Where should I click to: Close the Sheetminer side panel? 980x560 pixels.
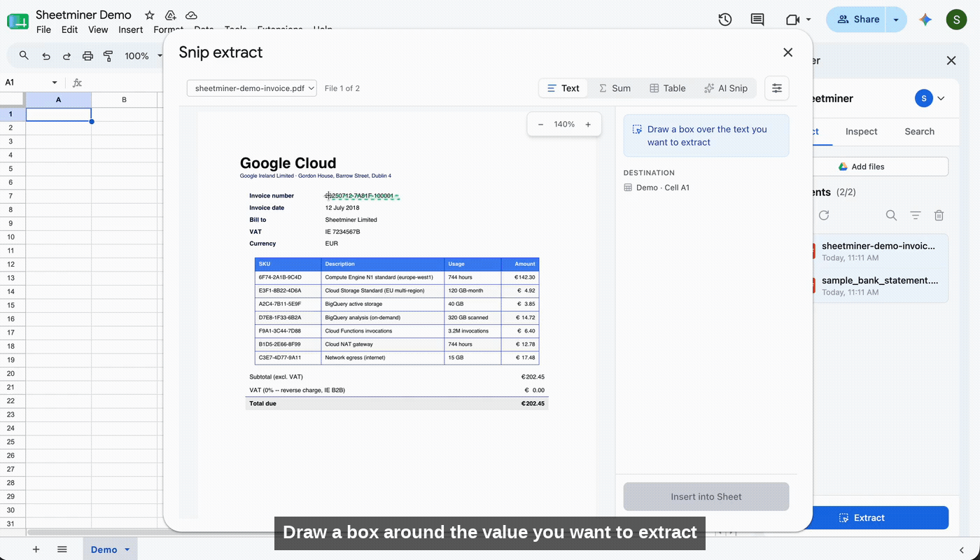click(951, 61)
